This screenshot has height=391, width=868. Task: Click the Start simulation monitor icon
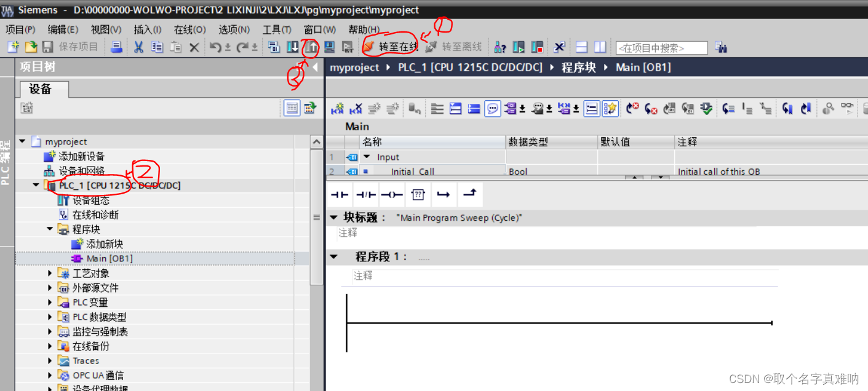click(330, 47)
